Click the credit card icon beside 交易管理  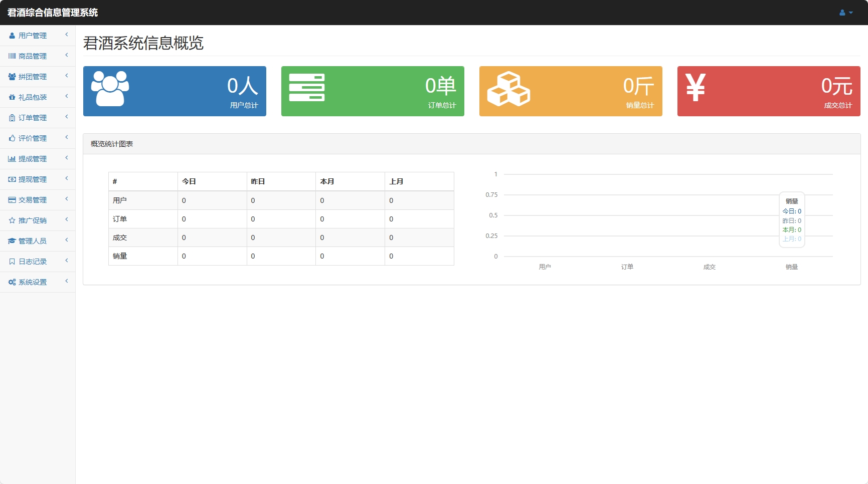12,200
